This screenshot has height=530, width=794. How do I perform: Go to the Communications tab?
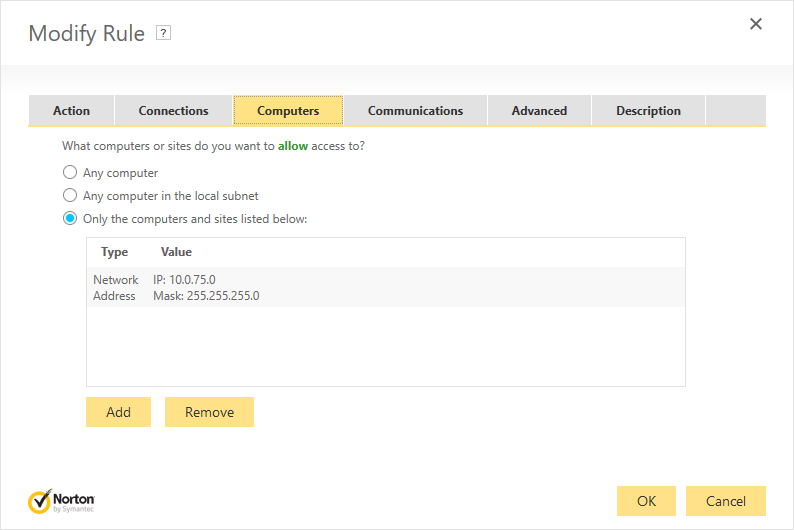[x=415, y=110]
